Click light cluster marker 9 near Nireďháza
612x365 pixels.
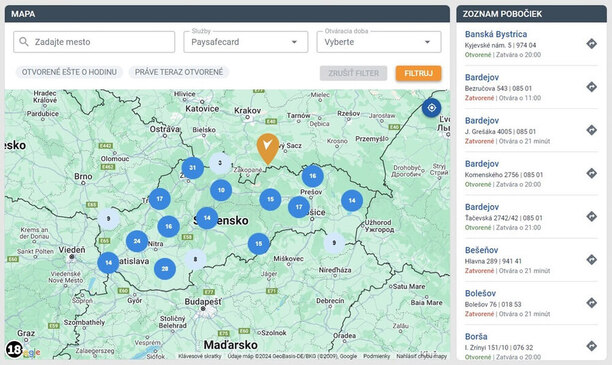point(334,243)
